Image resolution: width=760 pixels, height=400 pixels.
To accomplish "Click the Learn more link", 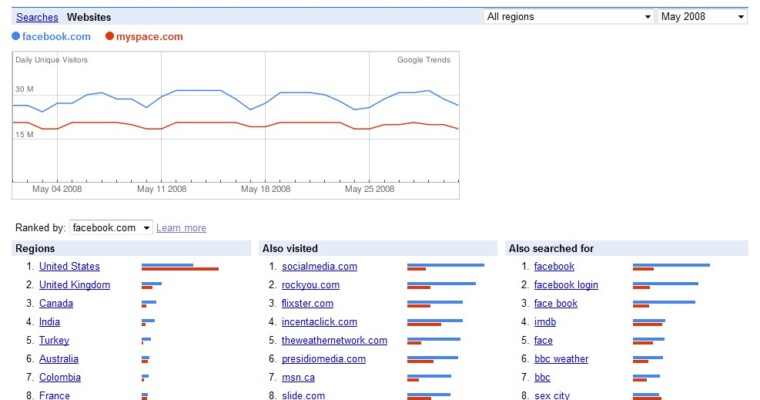I will [181, 228].
